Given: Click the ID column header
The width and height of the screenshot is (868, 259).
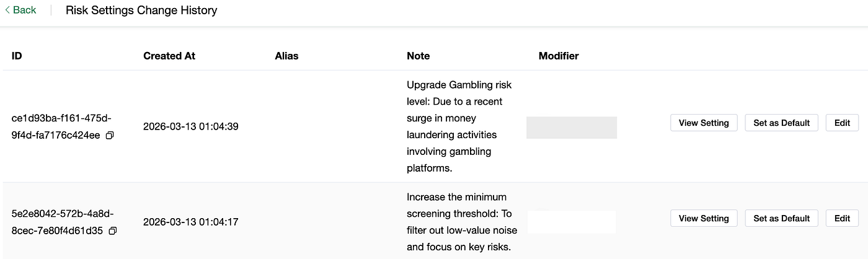Looking at the screenshot, I should [17, 56].
